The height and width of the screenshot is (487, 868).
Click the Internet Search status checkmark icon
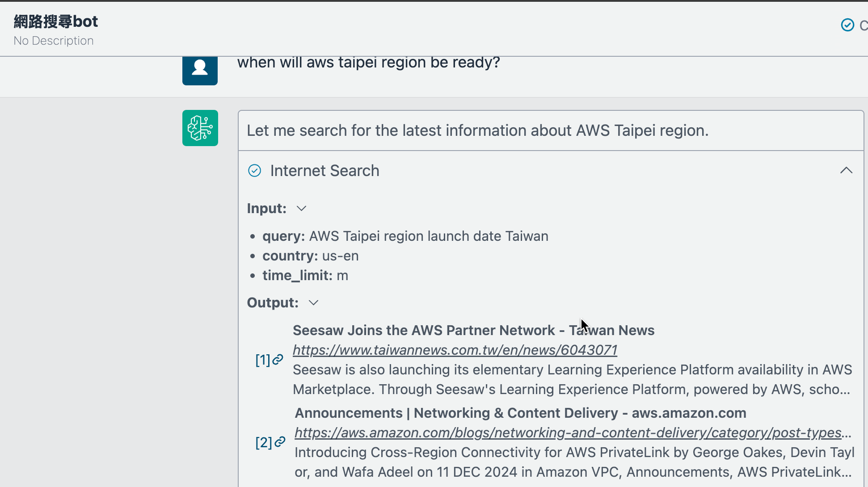[254, 171]
